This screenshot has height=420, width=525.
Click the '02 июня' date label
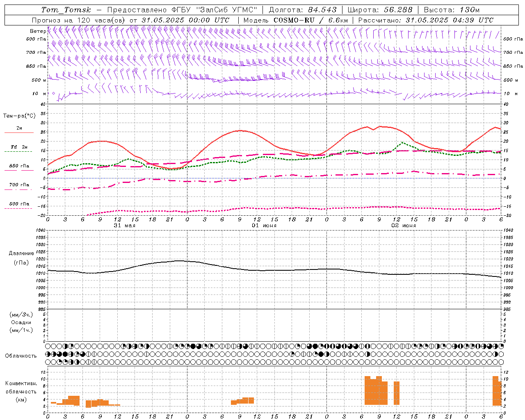[404, 226]
